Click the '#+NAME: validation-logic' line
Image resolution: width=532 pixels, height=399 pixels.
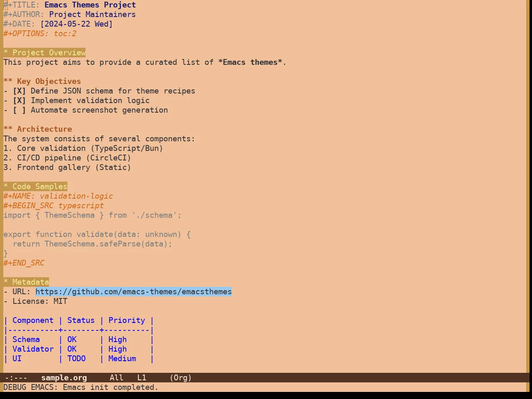point(58,196)
